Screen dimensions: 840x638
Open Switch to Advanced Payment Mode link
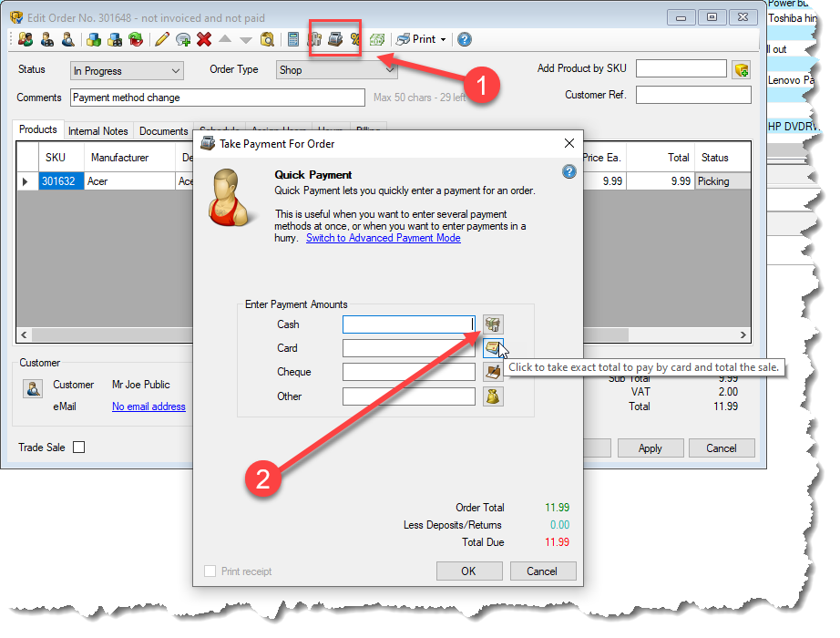click(383, 238)
